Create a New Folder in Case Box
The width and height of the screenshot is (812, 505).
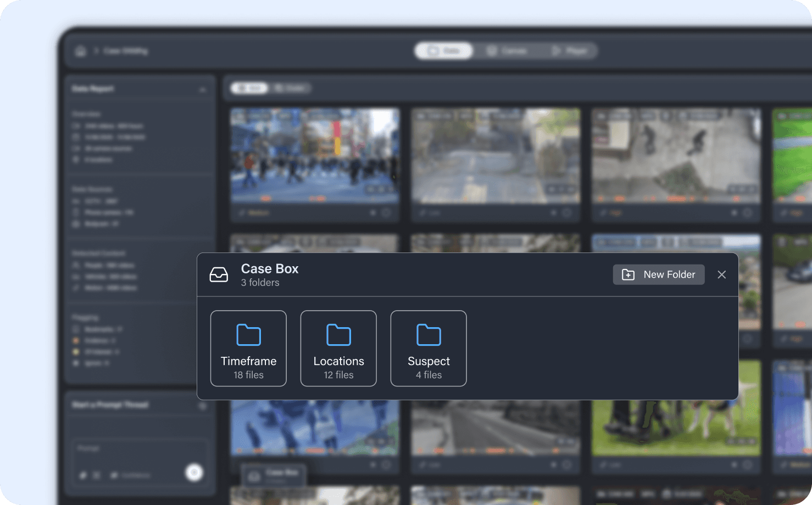(x=659, y=274)
